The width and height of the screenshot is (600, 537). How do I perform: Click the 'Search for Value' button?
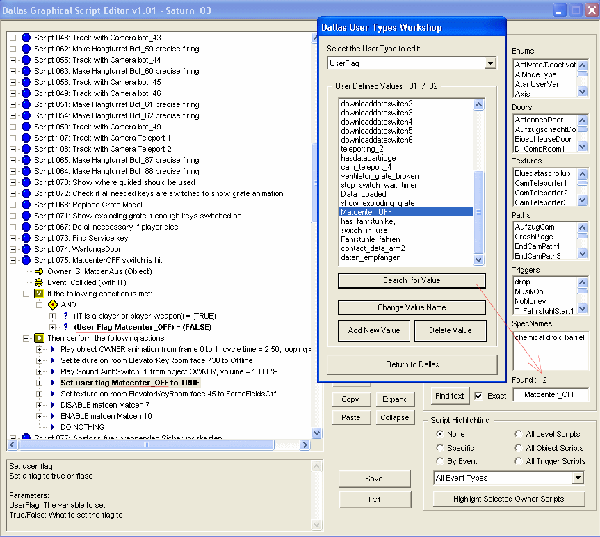coord(411,280)
